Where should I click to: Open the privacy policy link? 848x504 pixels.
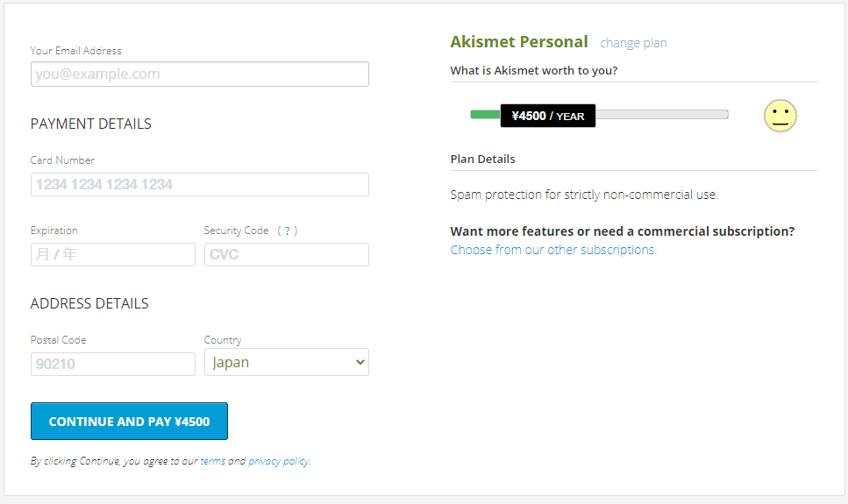coord(278,461)
